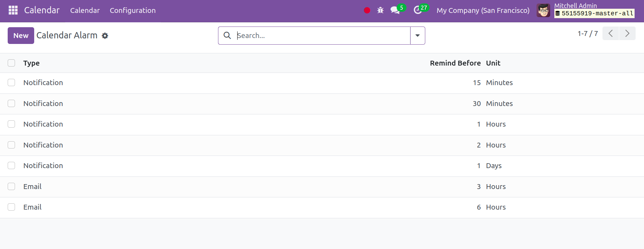Click the magnifier search icon

click(227, 36)
